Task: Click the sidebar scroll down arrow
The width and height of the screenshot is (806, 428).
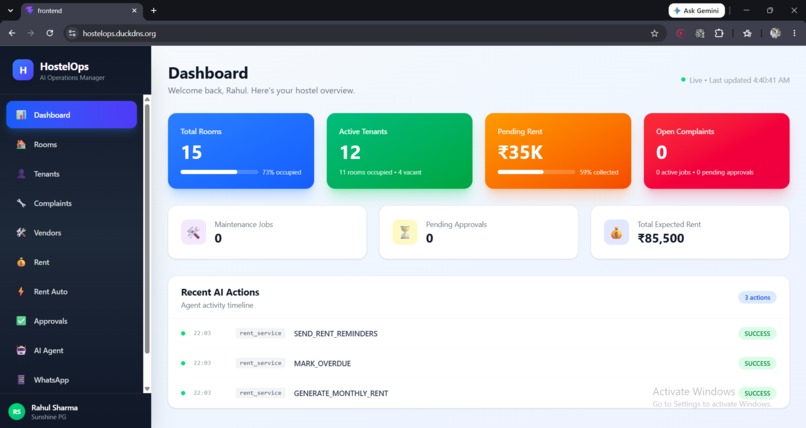Action: [x=147, y=389]
